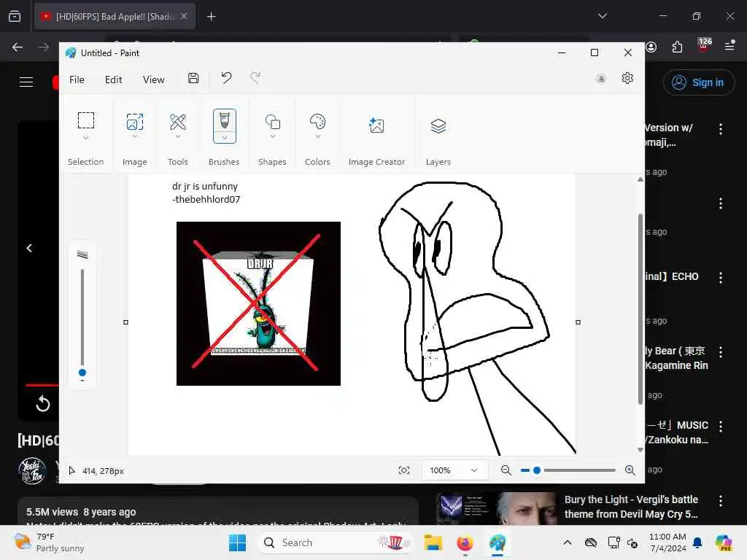Viewport: 747px width, 560px height.
Task: Zoom out with the minus magnifier icon
Action: tap(506, 470)
